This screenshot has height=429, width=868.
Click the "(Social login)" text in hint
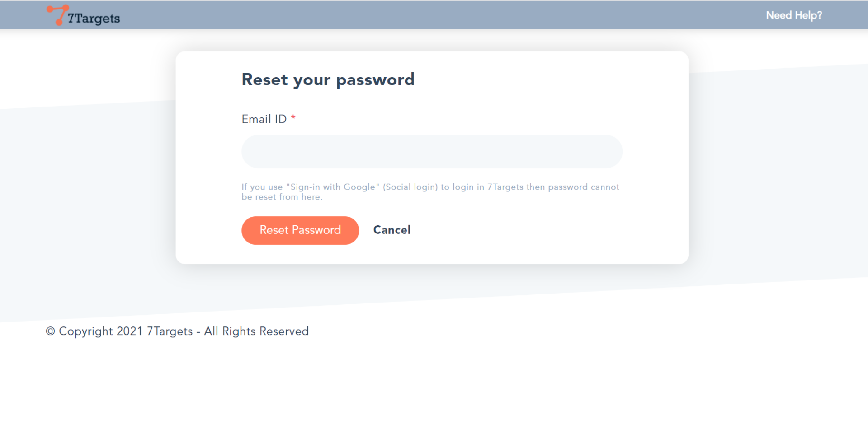pyautogui.click(x=410, y=187)
